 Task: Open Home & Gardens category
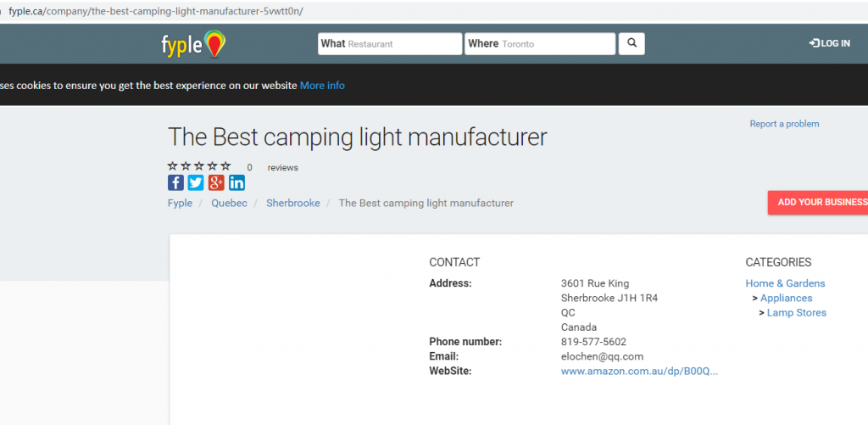(x=785, y=283)
